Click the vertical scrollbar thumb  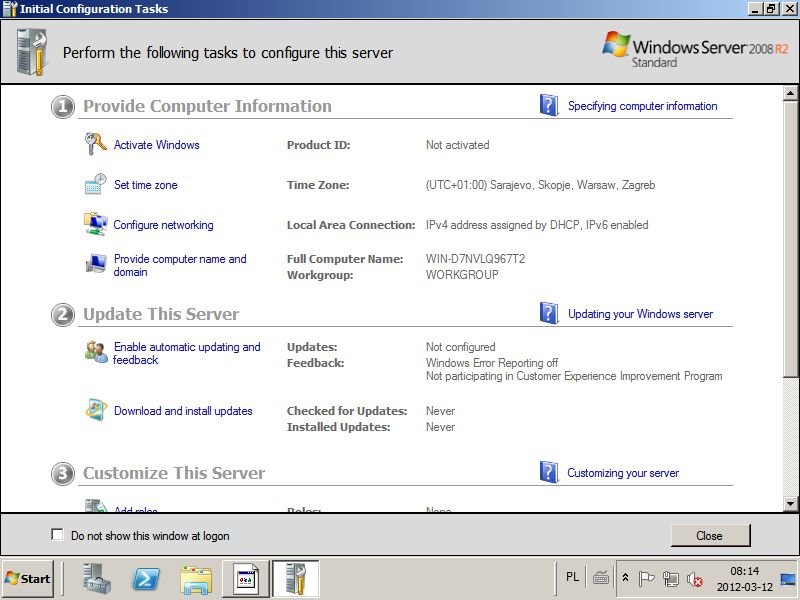(x=790, y=239)
